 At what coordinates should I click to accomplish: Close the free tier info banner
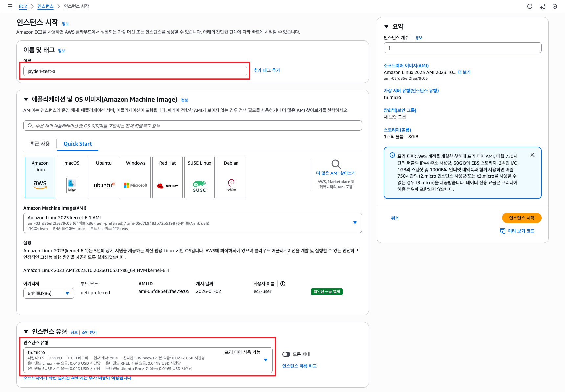[532, 155]
